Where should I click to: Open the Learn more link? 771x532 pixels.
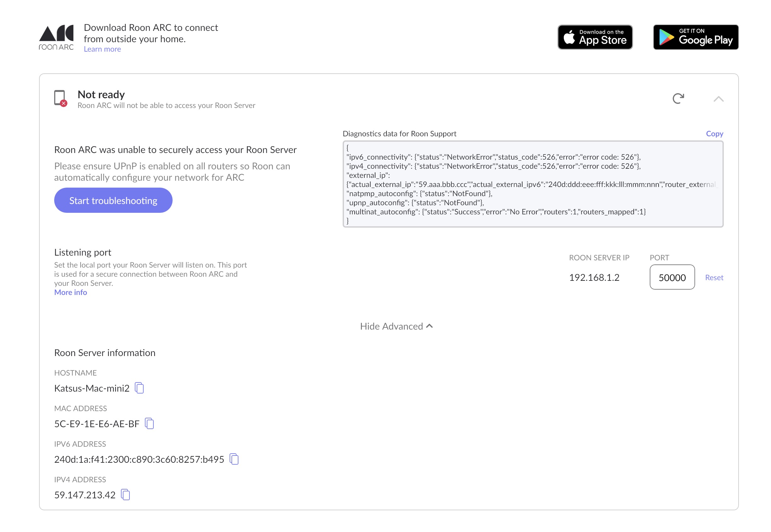pyautogui.click(x=102, y=49)
